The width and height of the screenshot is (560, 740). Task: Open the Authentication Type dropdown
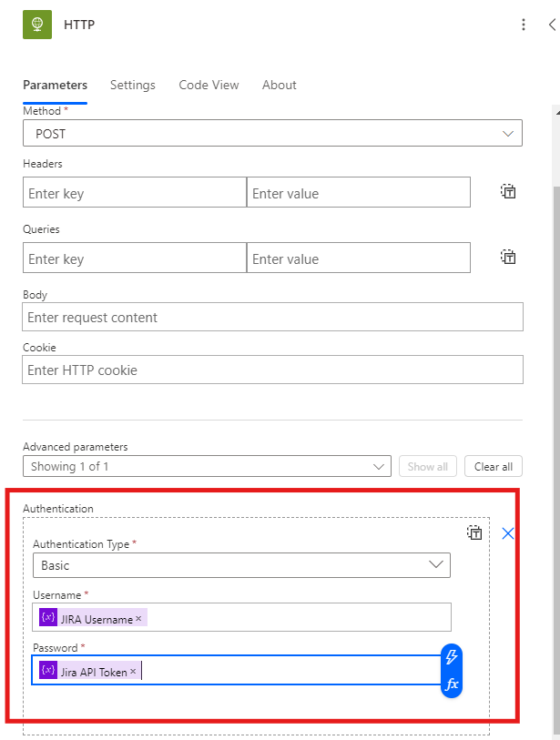click(x=241, y=565)
